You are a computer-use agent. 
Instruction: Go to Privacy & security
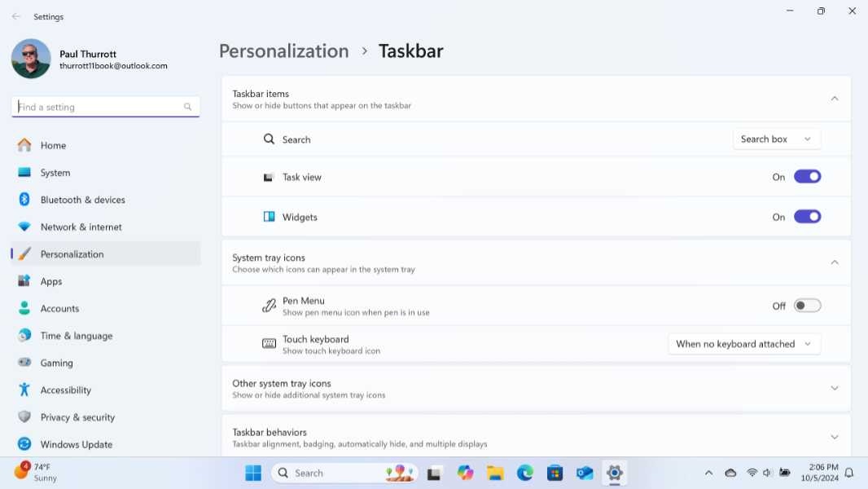[105, 416]
